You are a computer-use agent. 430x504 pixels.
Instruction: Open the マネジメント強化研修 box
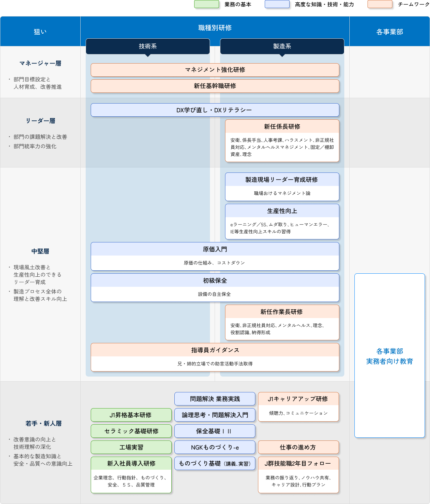tap(215, 70)
